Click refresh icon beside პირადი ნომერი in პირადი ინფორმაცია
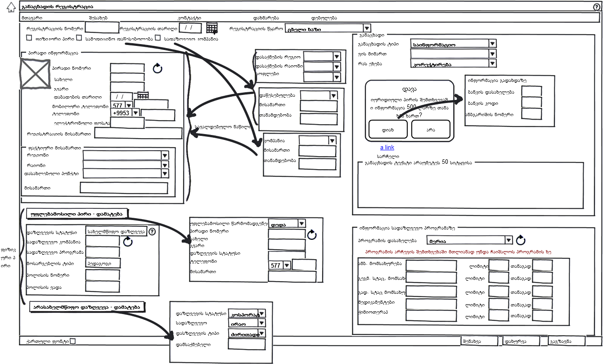The width and height of the screenshot is (603, 364). [157, 68]
